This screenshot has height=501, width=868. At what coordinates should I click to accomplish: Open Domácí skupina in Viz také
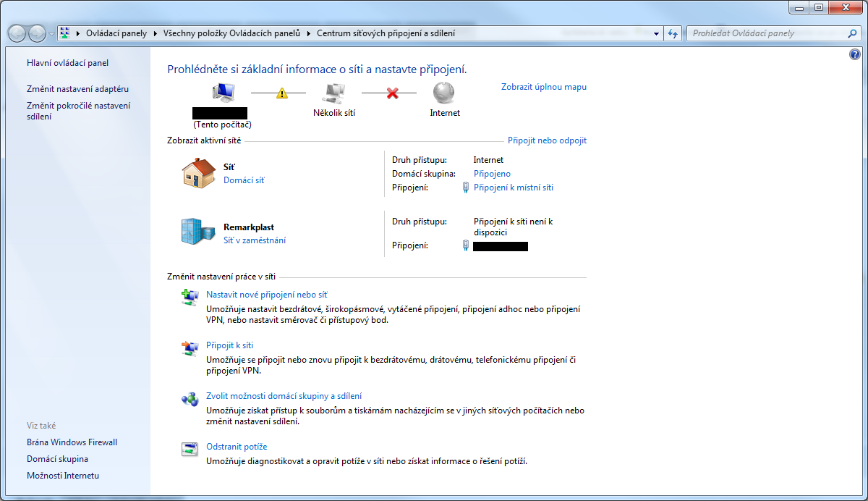tap(57, 459)
